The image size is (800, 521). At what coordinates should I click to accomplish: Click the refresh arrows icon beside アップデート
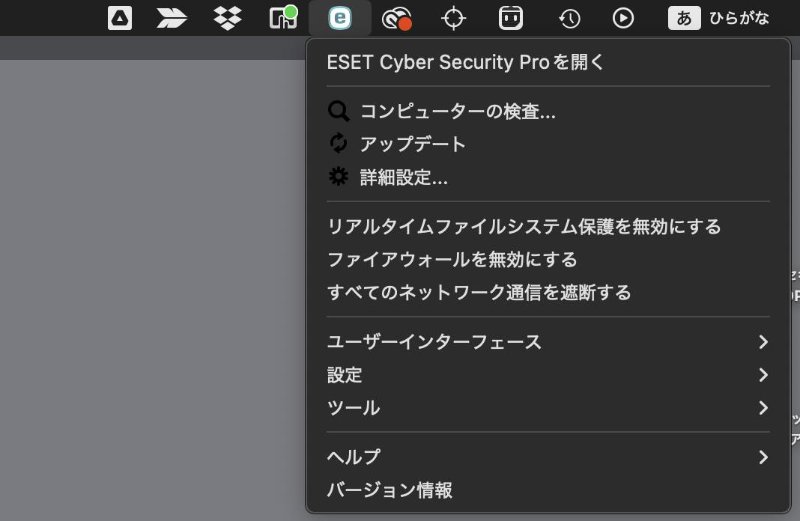point(339,144)
